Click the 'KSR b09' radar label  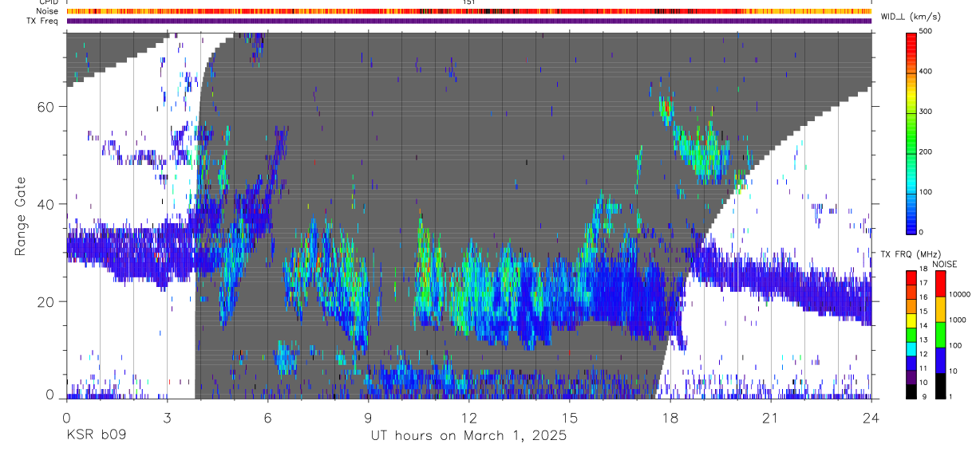(96, 436)
